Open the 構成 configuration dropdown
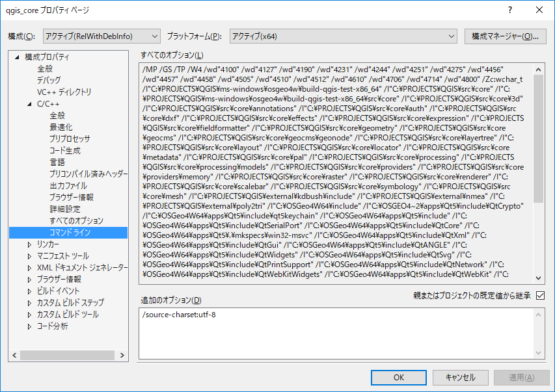This screenshot has height=392, width=555. [102, 36]
